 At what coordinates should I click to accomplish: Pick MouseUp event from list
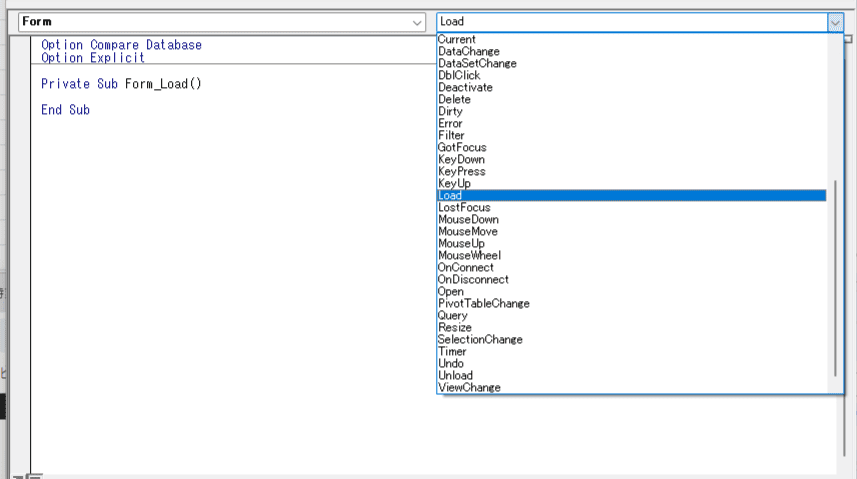click(632, 244)
